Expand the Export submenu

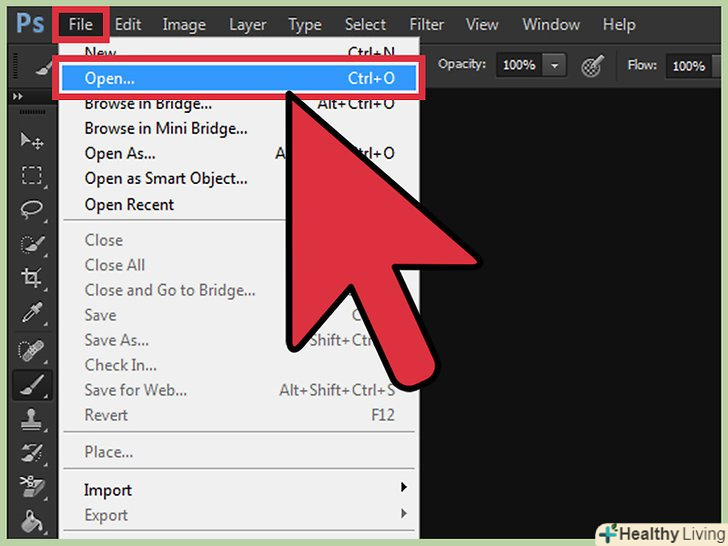pyautogui.click(x=403, y=513)
